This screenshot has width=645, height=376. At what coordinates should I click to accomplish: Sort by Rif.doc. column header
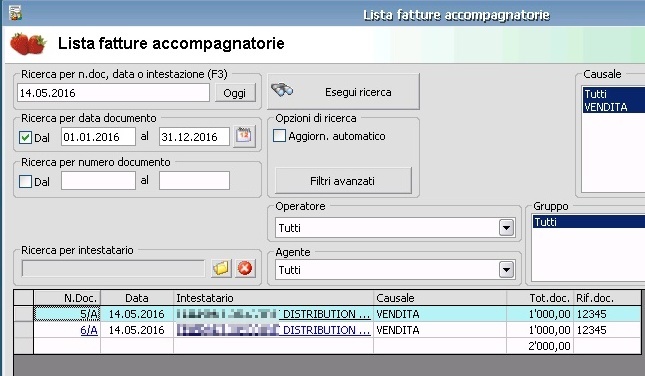click(607, 298)
